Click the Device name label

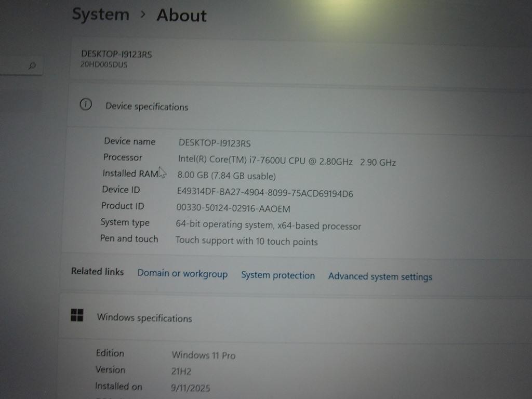coord(129,141)
